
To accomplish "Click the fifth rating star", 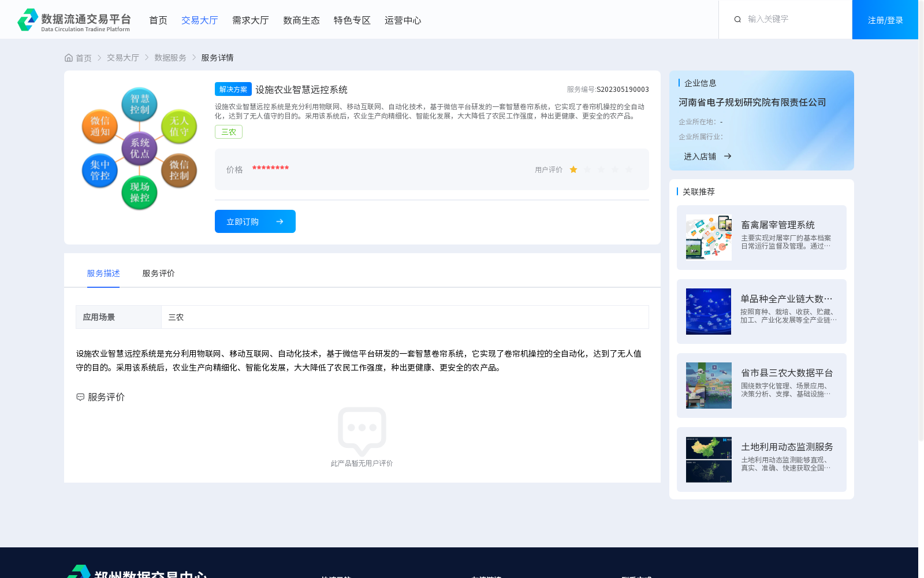I will click(629, 169).
